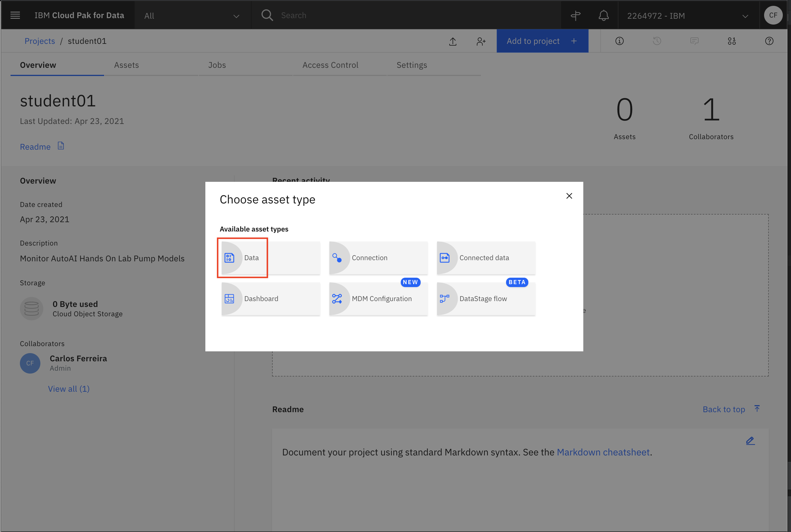The width and height of the screenshot is (791, 532).
Task: Open the notifications bell
Action: click(x=603, y=15)
